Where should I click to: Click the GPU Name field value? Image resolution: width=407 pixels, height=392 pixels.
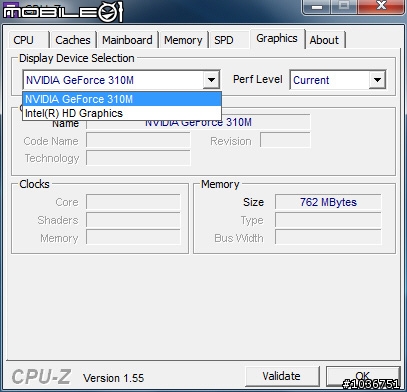pyautogui.click(x=198, y=122)
